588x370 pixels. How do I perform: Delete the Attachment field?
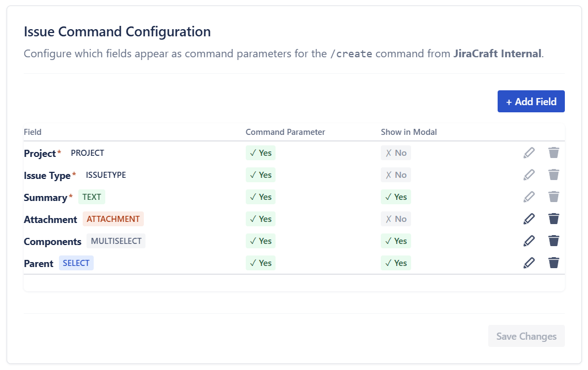[553, 219]
